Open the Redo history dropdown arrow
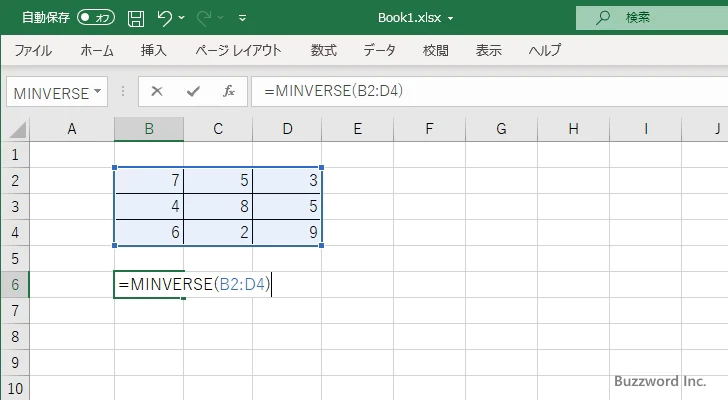This screenshot has height=400, width=728. coord(221,18)
